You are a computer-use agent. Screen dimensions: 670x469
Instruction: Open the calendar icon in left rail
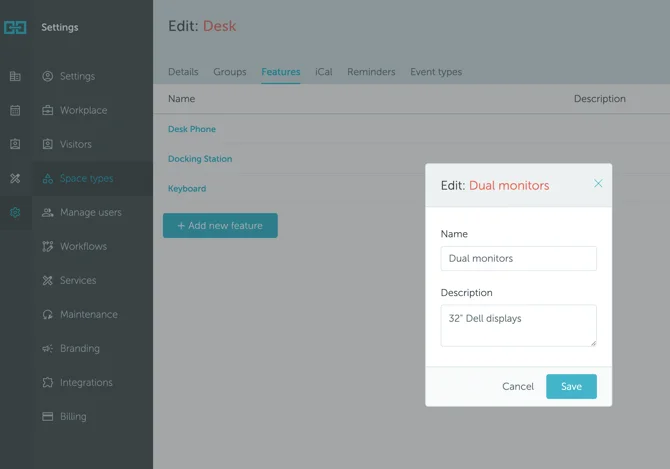tap(15, 110)
